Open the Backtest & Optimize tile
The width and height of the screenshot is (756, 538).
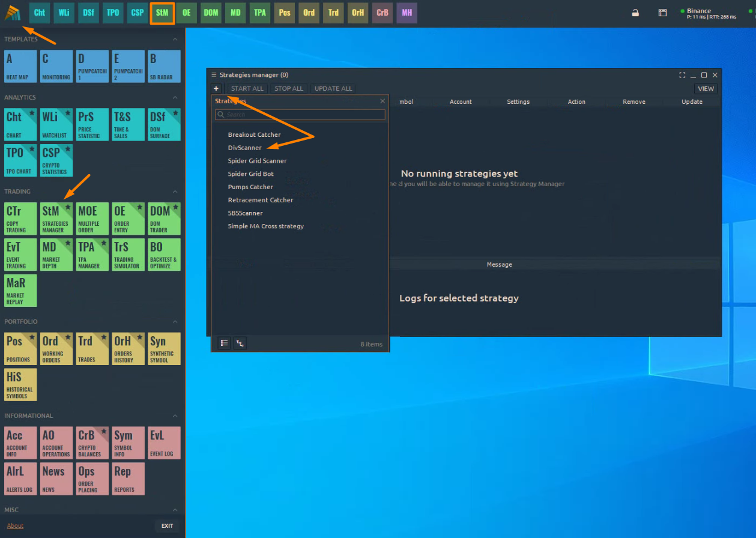[164, 255]
